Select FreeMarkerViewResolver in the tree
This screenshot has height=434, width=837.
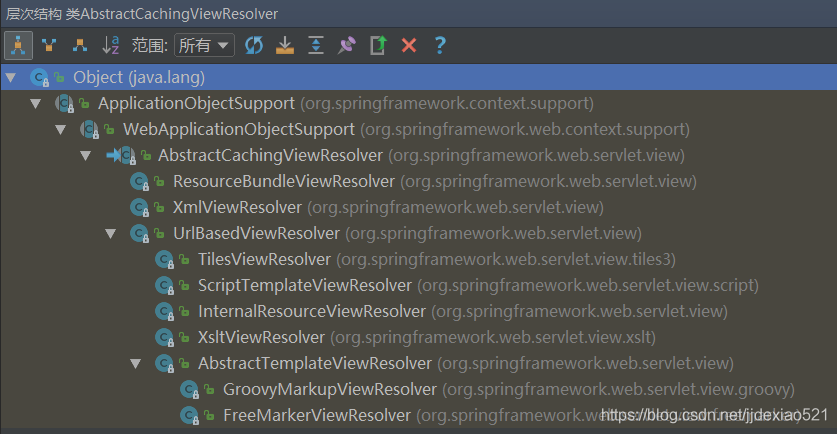[x=317, y=415]
